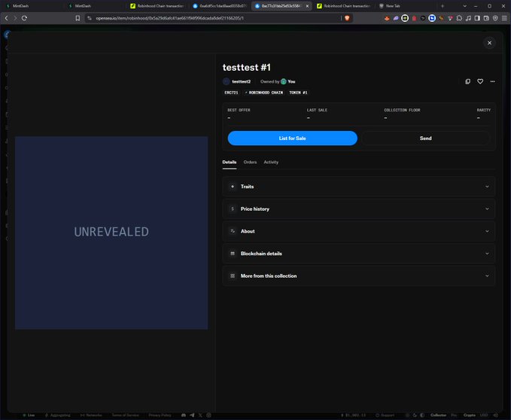
Task: Open the X (Twitter) footer icon
Action: click(200, 415)
